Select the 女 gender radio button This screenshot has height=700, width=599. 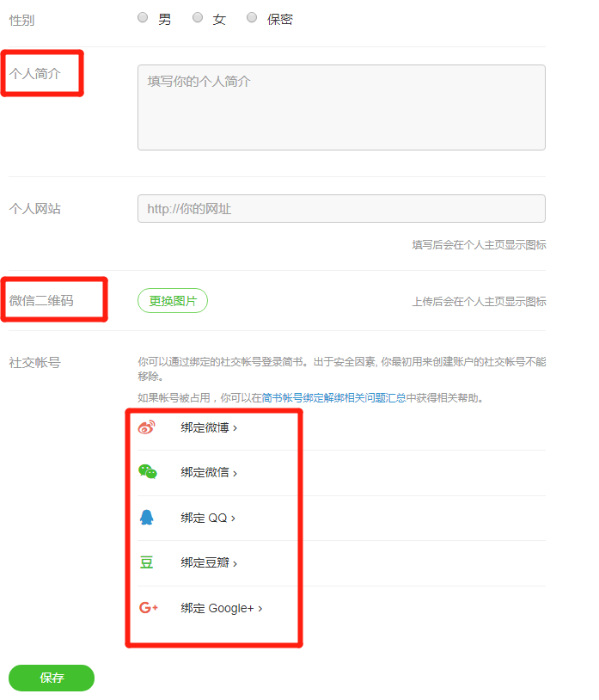(x=198, y=18)
